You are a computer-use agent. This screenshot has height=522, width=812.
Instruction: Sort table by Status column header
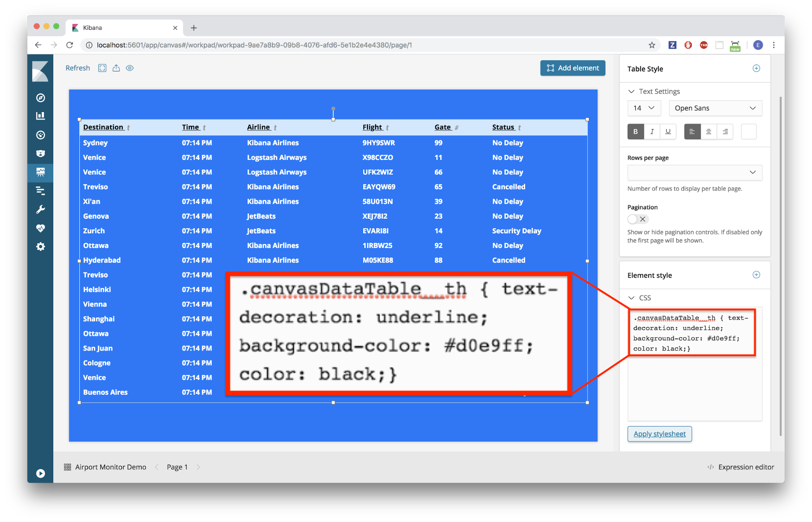(507, 127)
